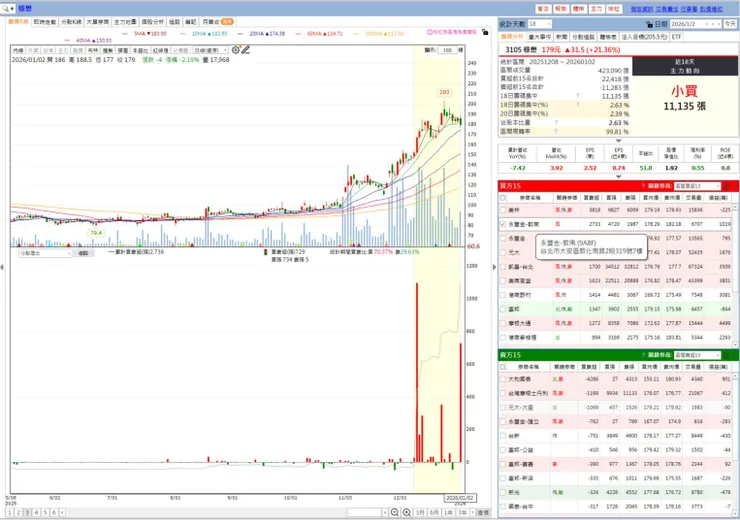The image size is (740, 520).
Task: Click the question mark in 賣方15 header
Action: [643, 355]
